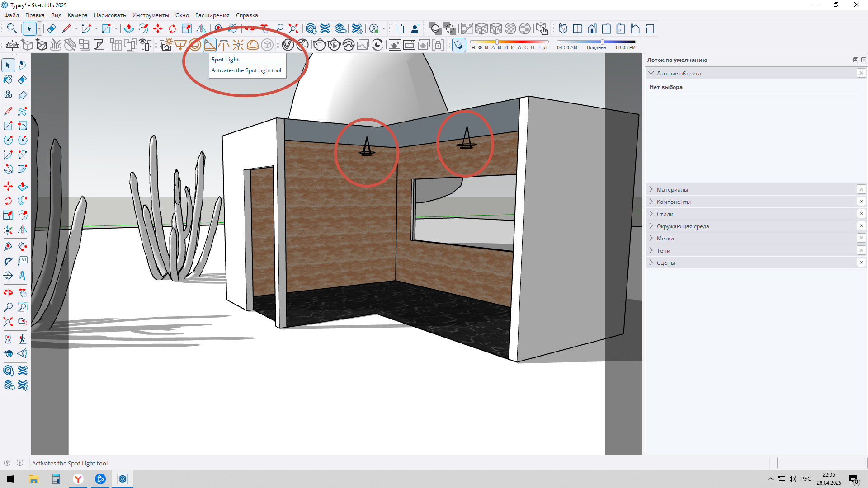The image size is (868, 488).
Task: Open the Extension Manager in top toolbar
Action: click(x=357, y=29)
